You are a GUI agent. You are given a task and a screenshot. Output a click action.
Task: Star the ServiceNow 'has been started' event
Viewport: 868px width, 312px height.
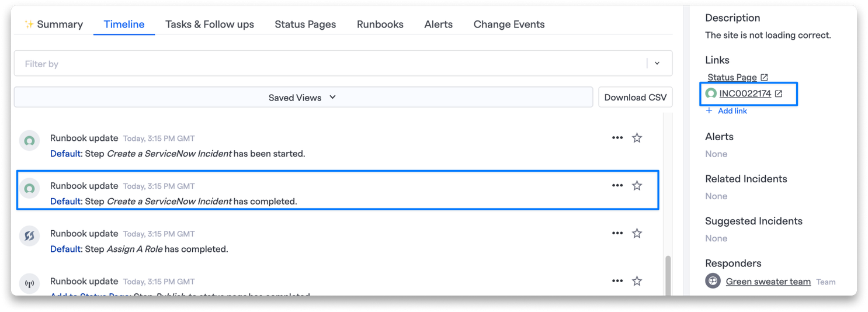[x=637, y=138]
